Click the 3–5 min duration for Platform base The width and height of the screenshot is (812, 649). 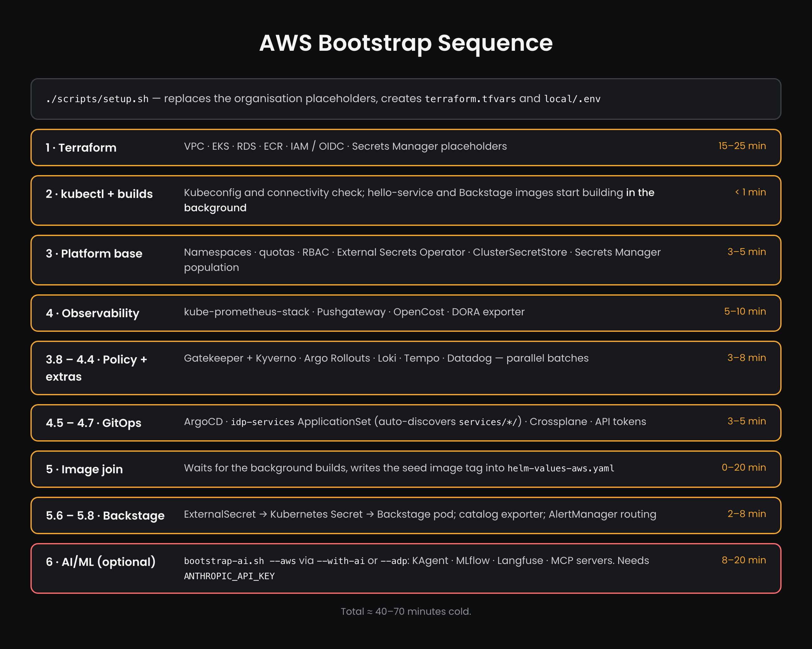[746, 252]
